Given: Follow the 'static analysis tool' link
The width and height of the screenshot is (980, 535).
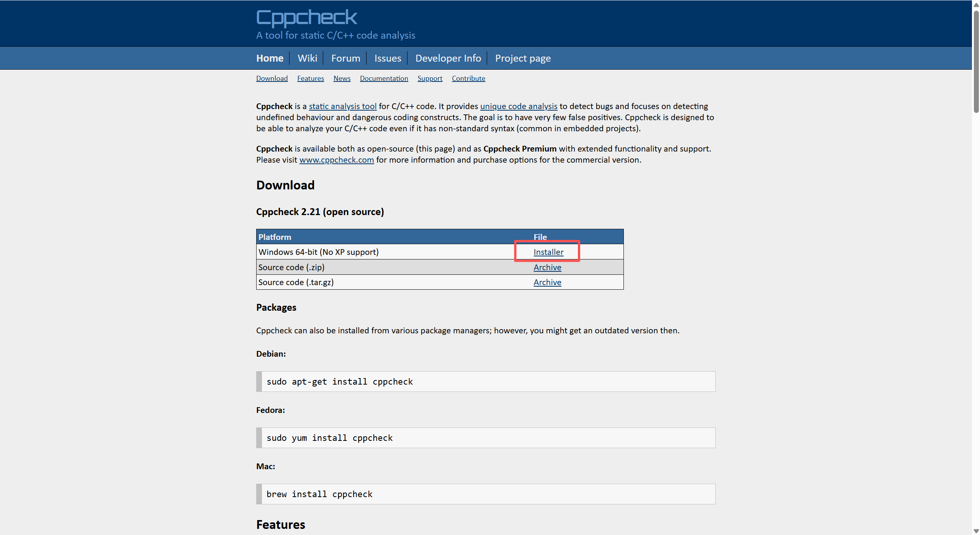Looking at the screenshot, I should (x=343, y=106).
